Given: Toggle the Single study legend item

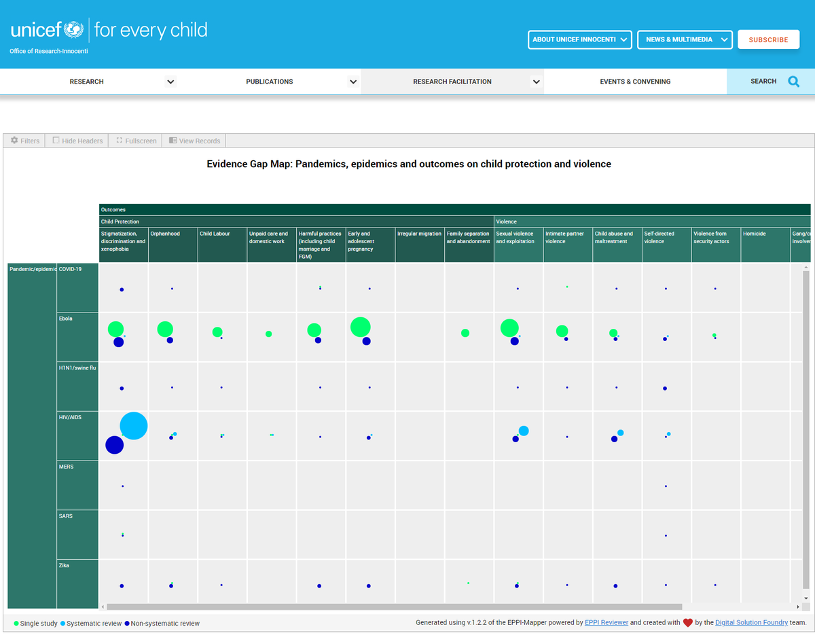Looking at the screenshot, I should [36, 623].
